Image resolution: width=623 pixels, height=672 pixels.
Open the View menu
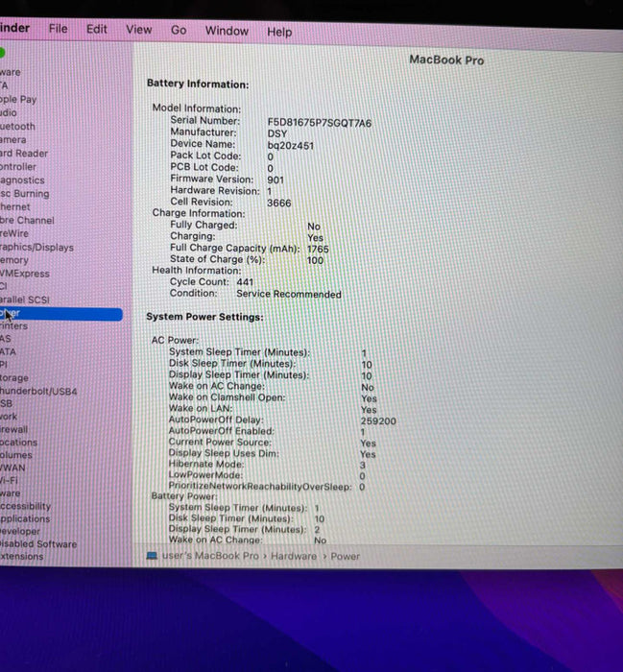tap(139, 30)
